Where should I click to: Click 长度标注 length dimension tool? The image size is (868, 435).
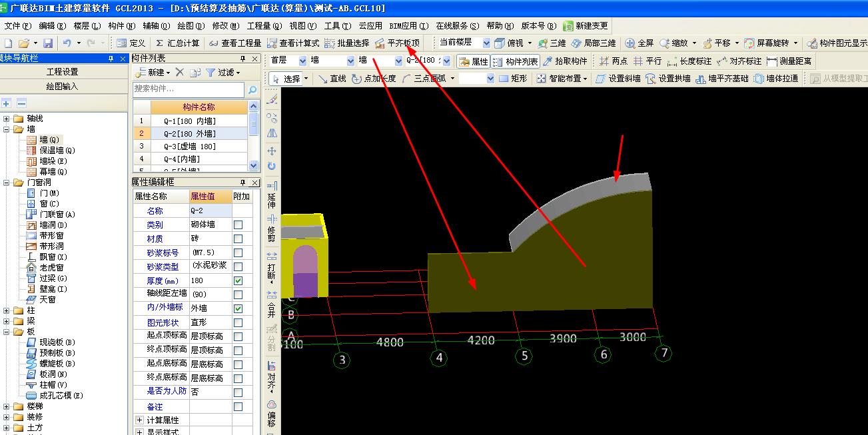(x=689, y=61)
